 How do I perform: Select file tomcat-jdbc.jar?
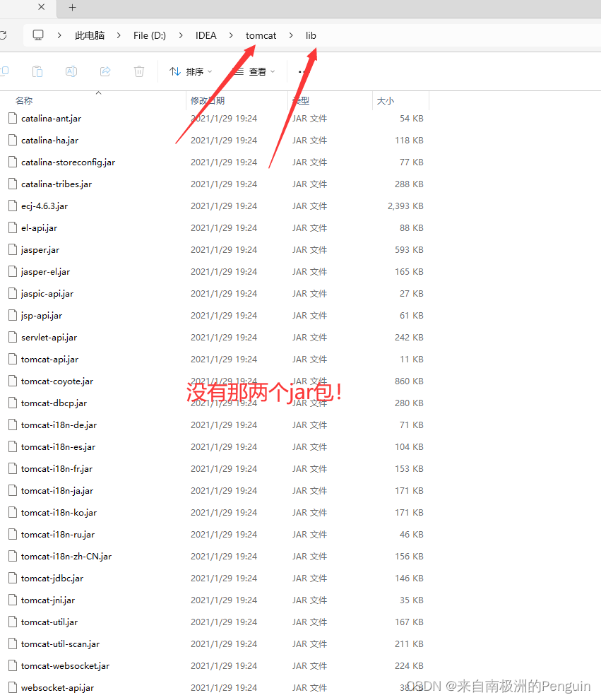[52, 578]
